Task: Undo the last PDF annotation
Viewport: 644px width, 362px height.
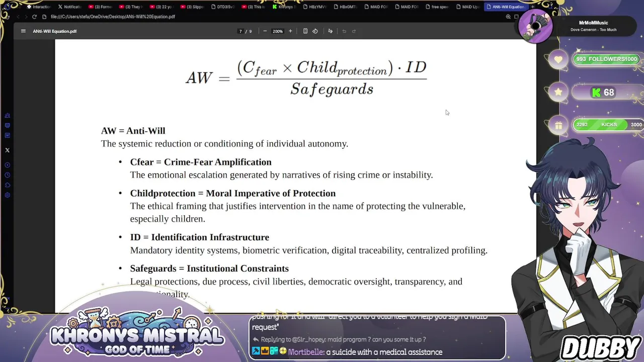Action: (x=344, y=31)
